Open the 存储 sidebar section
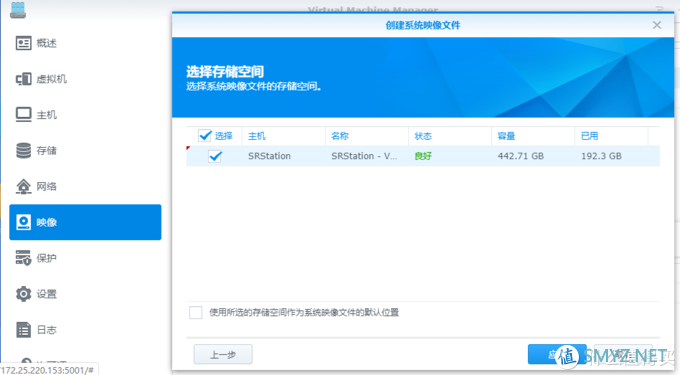This screenshot has height=375, width=680. pyautogui.click(x=85, y=150)
